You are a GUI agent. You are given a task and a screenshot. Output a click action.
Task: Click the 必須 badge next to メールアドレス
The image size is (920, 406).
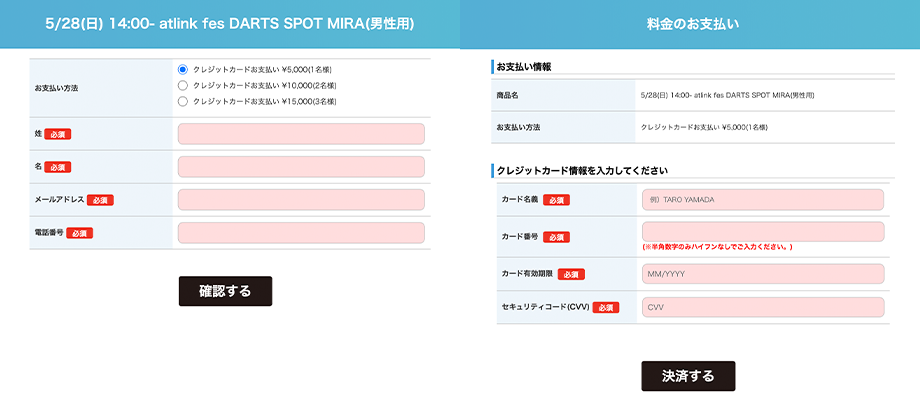point(100,200)
